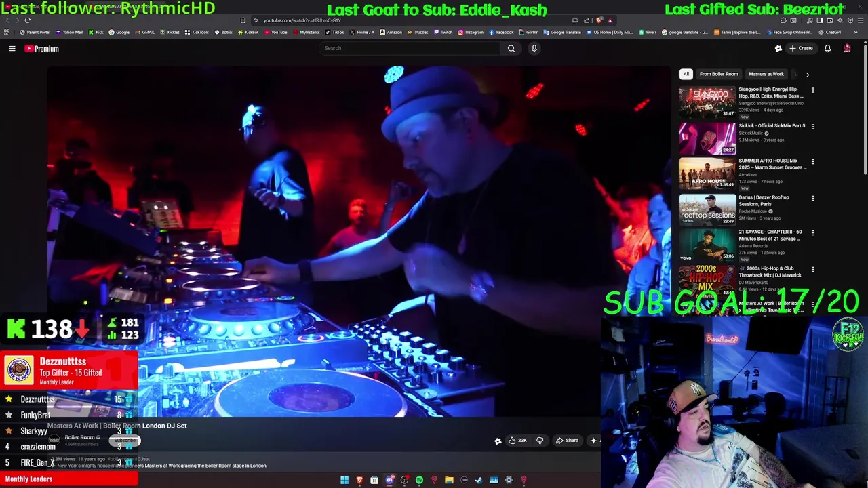This screenshot has height=488, width=868.
Task: Open the browser main menu
Action: [x=861, y=20]
